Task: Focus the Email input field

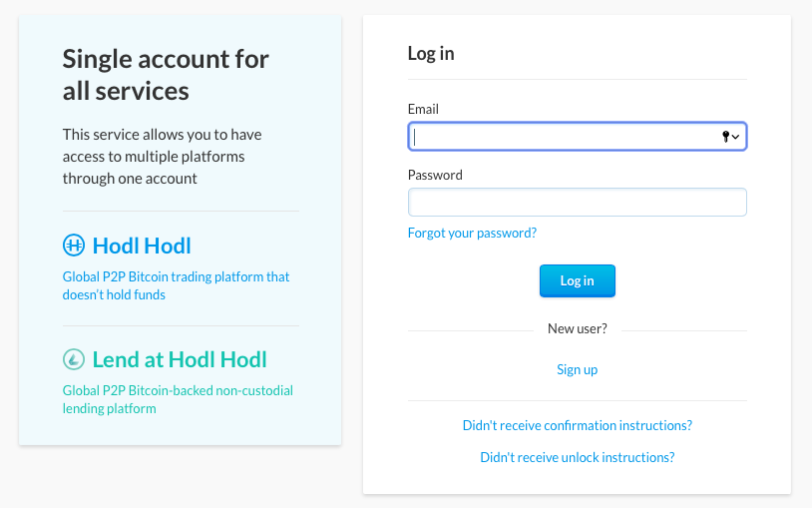Action: (564, 137)
